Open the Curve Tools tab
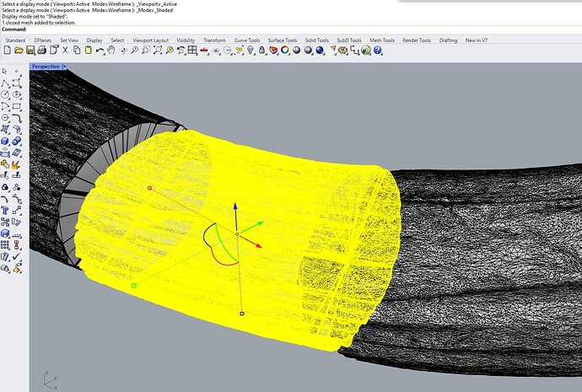Screen dimensions: 582x392 click(x=247, y=40)
